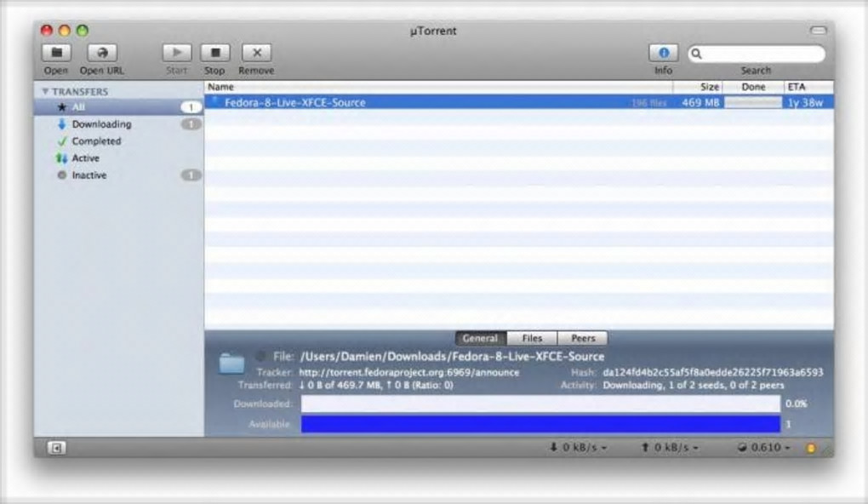
Task: Click the tracker announce URL
Action: coord(409,373)
